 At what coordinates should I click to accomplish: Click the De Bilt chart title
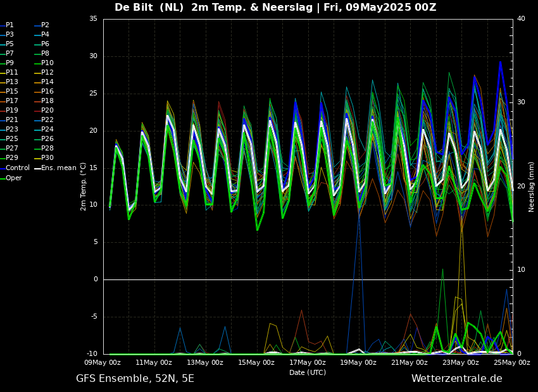275,7
